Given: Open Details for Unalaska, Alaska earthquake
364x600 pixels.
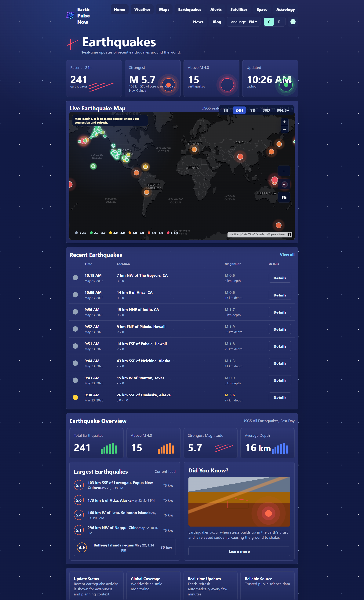Looking at the screenshot, I should (280, 397).
